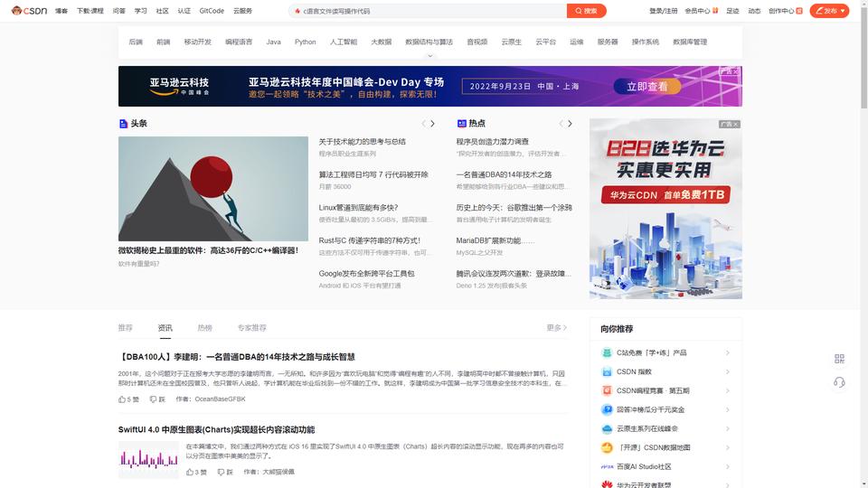Select the 人工智能 category
The width and height of the screenshot is (868, 488).
click(x=344, y=42)
